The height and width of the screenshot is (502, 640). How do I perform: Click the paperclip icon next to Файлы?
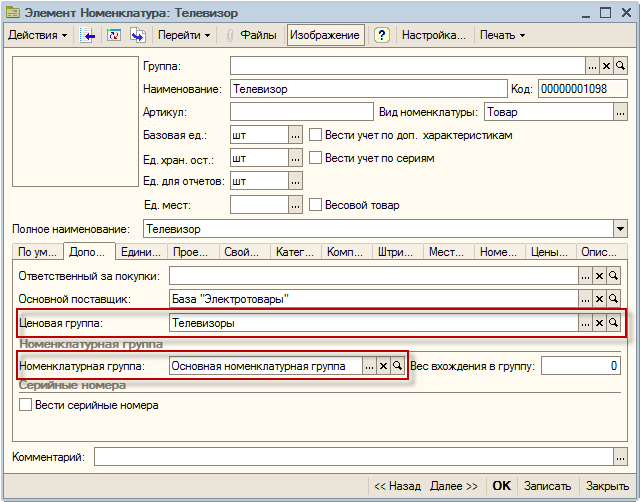229,36
